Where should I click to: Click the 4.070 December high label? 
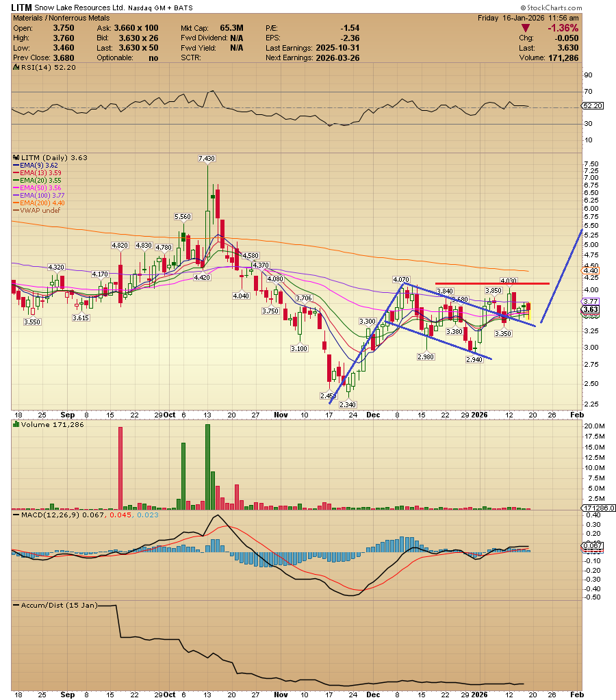click(401, 279)
